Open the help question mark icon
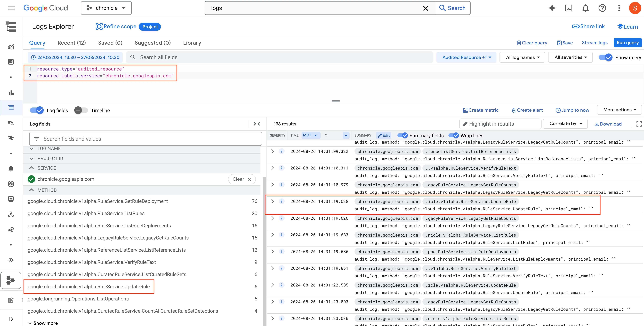The height and width of the screenshot is (326, 644). point(602,8)
